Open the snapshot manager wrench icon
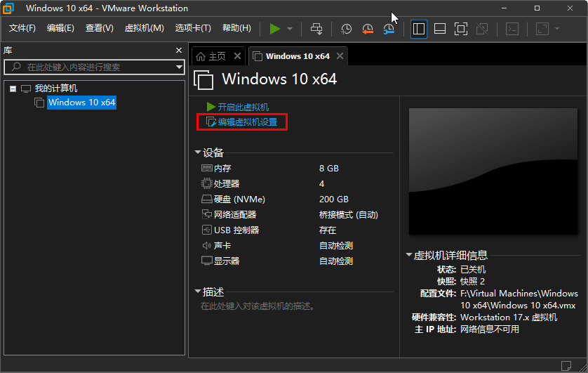The width and height of the screenshot is (588, 373). pos(389,29)
